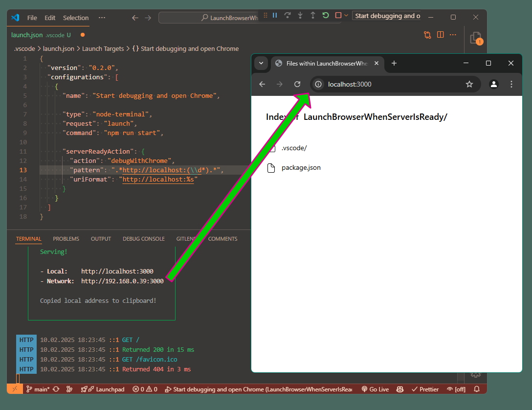532x410 pixels.
Task: Toggle the [off] eye status item
Action: pos(456,389)
